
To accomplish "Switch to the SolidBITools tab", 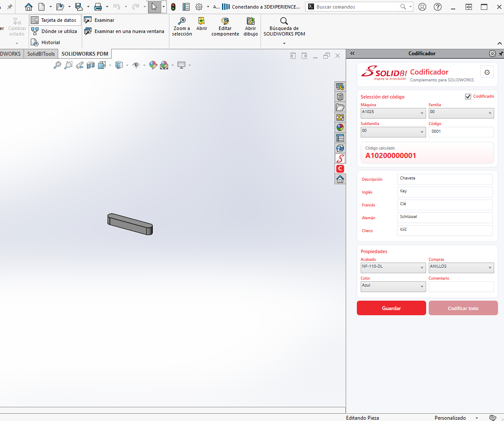I will coord(41,54).
